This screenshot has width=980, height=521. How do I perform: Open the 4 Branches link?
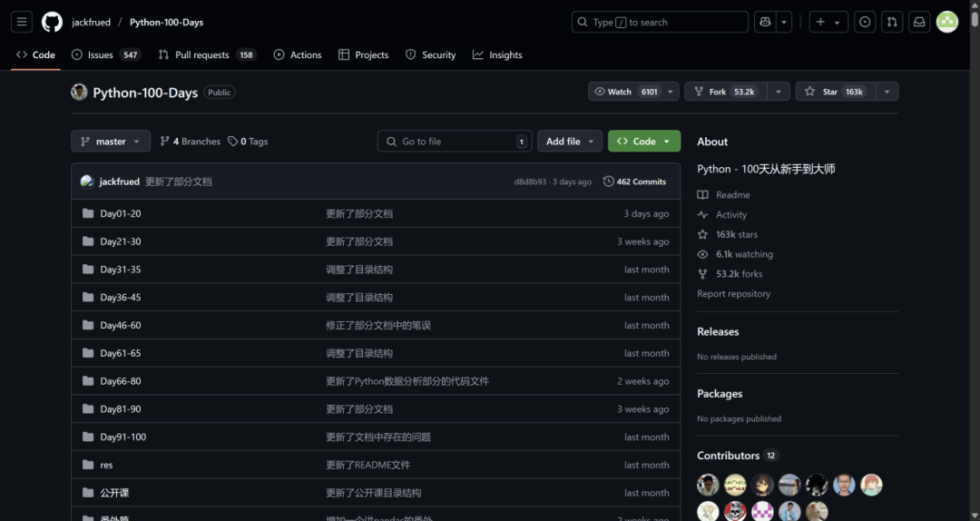190,142
